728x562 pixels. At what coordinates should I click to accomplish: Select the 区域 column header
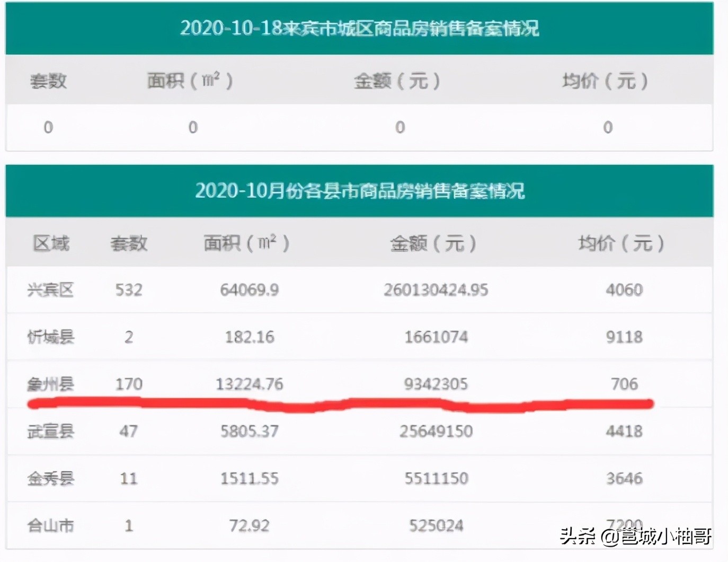tap(51, 243)
